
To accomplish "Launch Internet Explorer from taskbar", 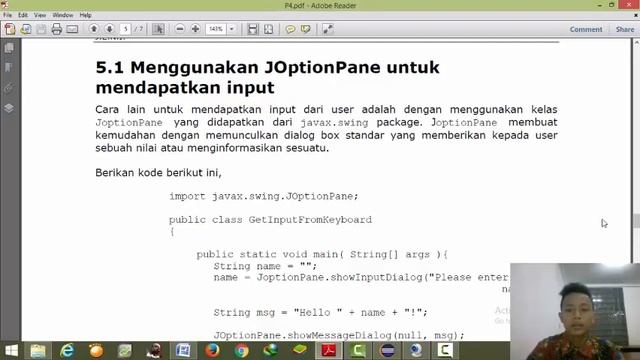I will [x=67, y=351].
